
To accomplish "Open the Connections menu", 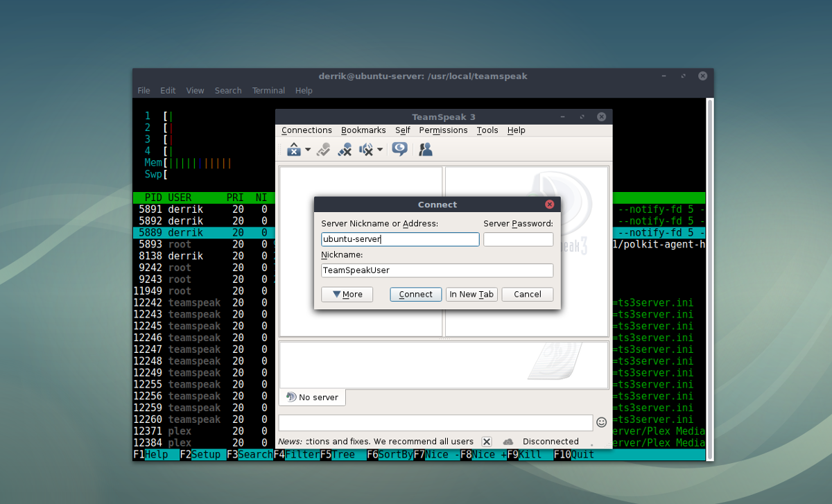I will tap(306, 130).
